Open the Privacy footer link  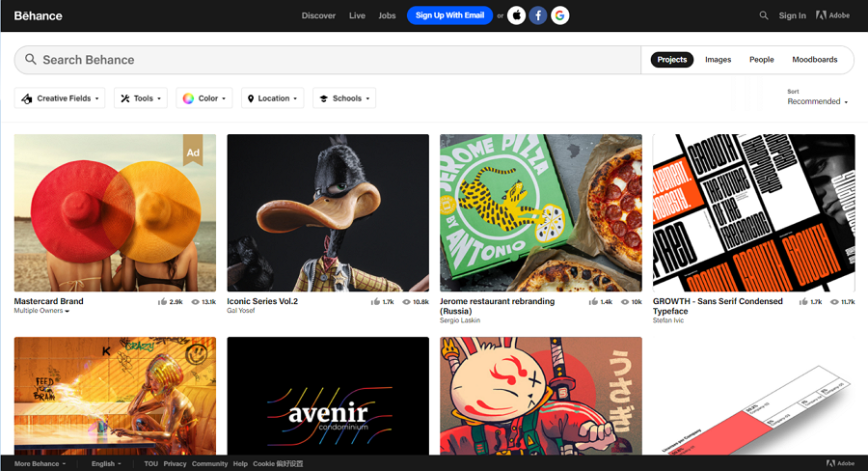coord(175,464)
